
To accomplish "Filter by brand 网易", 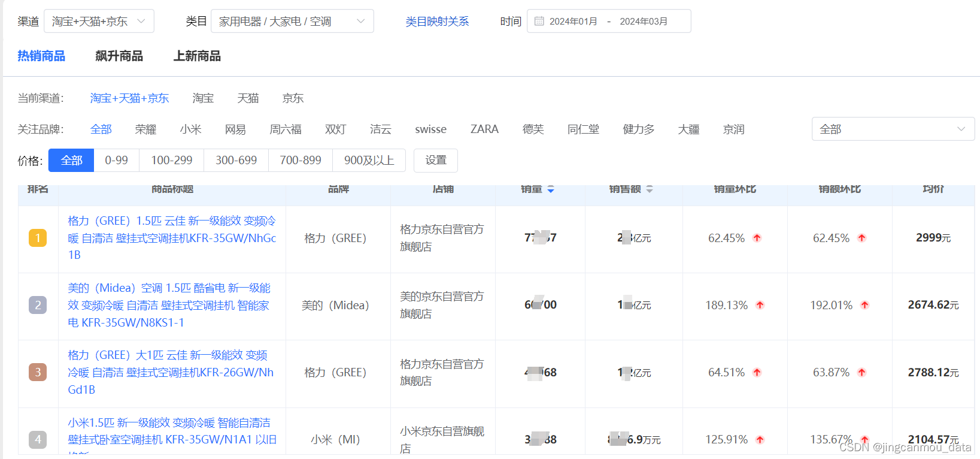I will [x=235, y=129].
